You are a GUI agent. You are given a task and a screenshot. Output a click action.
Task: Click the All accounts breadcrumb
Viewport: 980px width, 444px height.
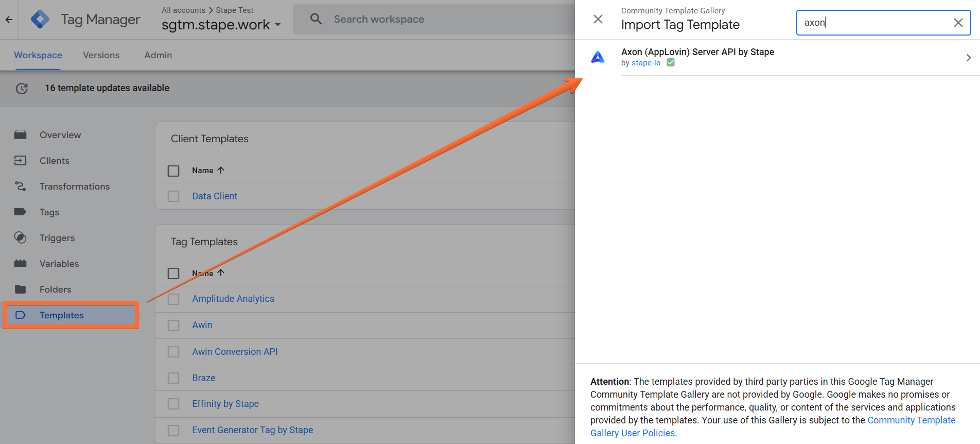[x=183, y=10]
